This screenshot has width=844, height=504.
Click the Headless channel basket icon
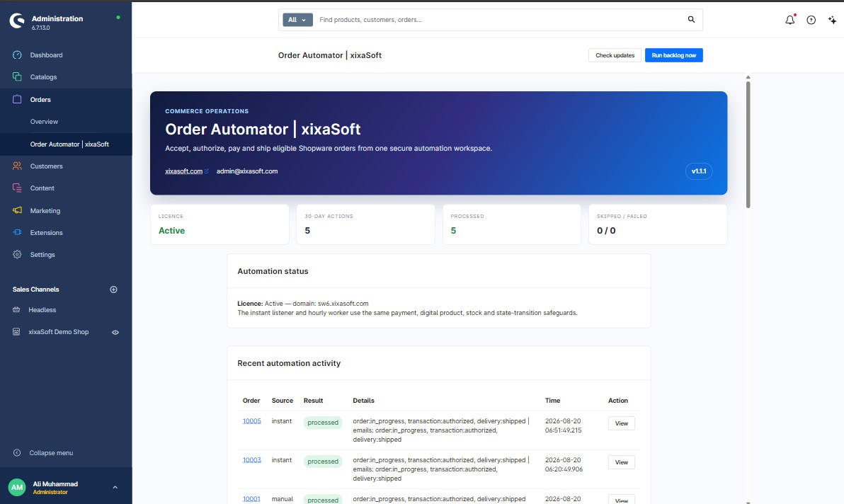pyautogui.click(x=16, y=310)
